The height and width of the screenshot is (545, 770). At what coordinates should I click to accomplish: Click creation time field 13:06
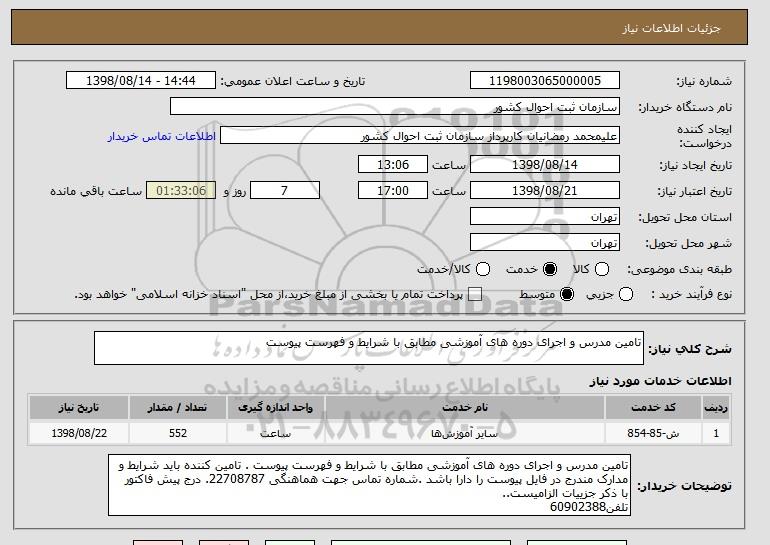pyautogui.click(x=393, y=164)
